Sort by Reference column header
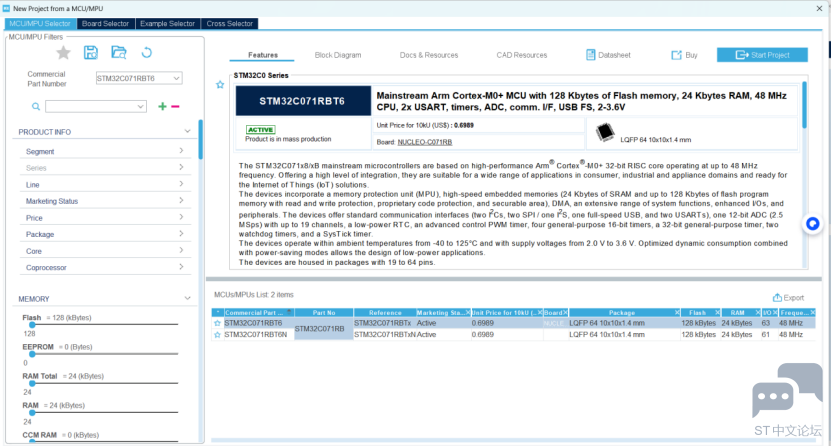This screenshot has height=446, width=831. tap(385, 313)
